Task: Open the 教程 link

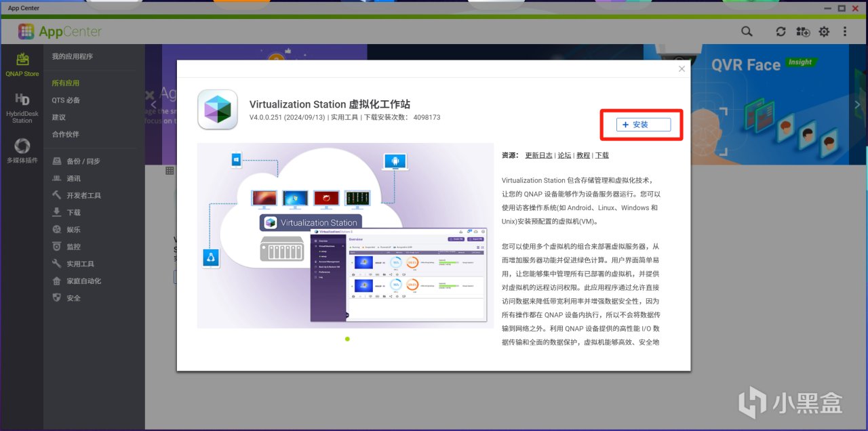Action: [583, 155]
